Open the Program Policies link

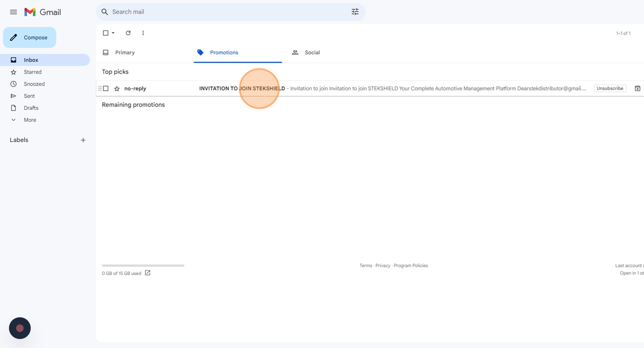(411, 265)
